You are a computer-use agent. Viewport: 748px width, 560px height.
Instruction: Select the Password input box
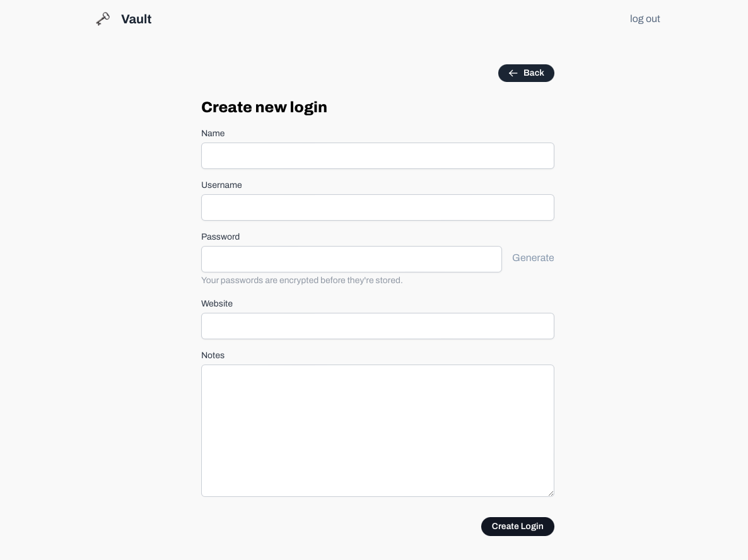[x=351, y=259]
